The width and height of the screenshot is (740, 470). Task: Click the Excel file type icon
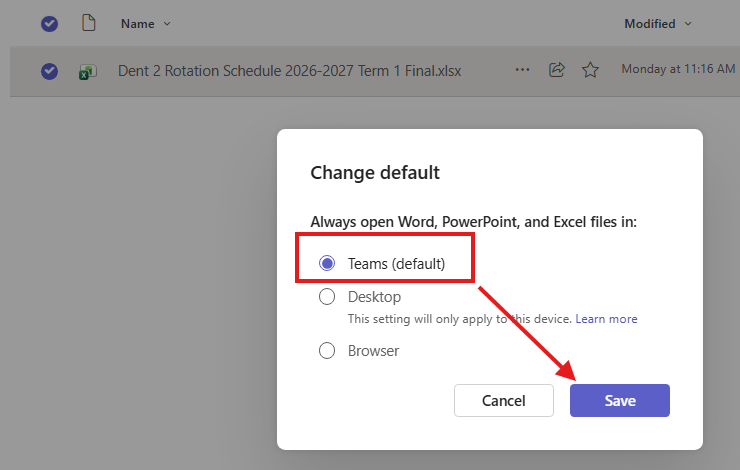88,72
